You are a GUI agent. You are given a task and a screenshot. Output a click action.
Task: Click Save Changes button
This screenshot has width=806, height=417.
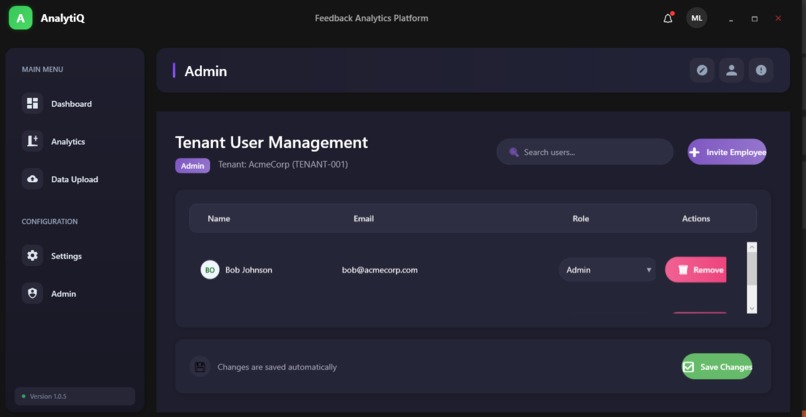(717, 367)
